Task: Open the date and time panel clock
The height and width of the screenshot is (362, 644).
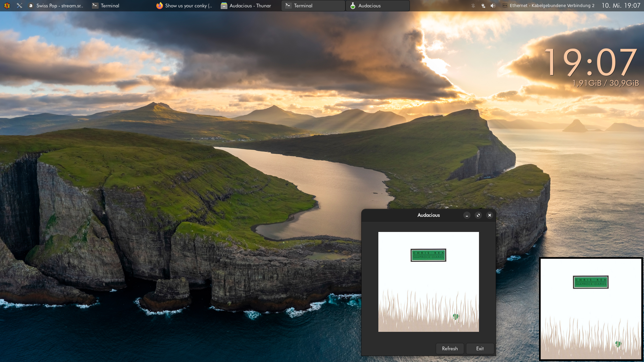Action: click(x=621, y=6)
